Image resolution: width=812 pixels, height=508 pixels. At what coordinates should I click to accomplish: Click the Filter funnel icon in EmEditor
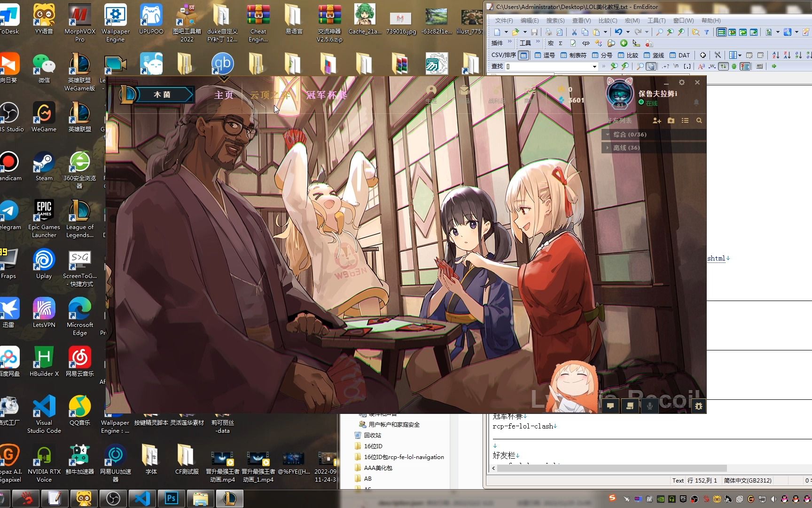[706, 32]
